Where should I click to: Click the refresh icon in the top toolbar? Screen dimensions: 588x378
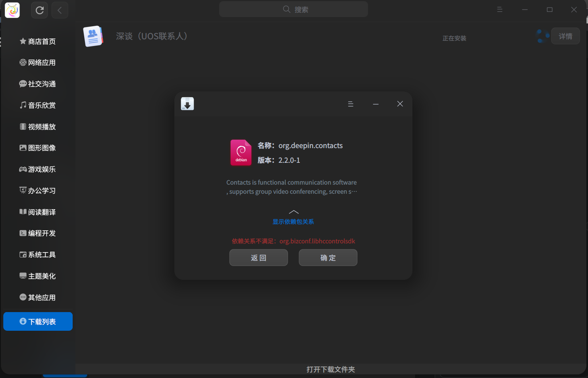pos(39,10)
